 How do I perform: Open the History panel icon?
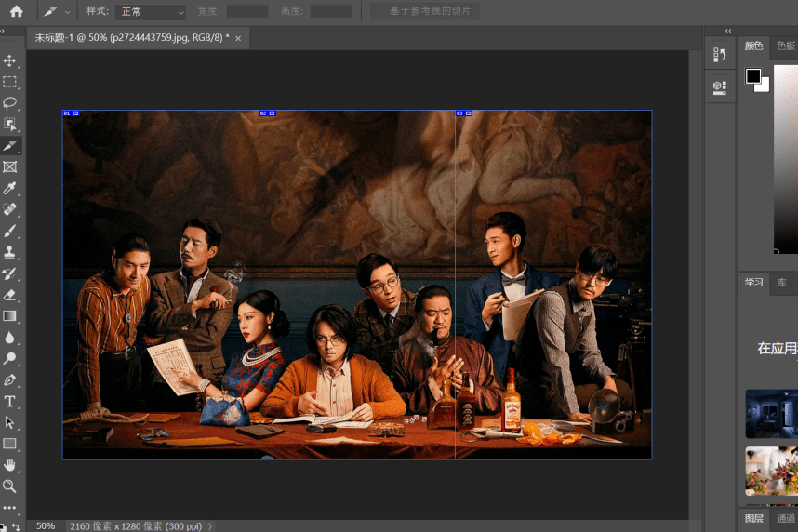coord(719,56)
